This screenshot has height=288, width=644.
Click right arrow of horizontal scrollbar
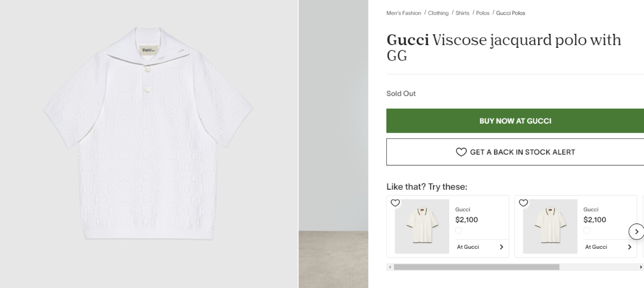coord(641,267)
